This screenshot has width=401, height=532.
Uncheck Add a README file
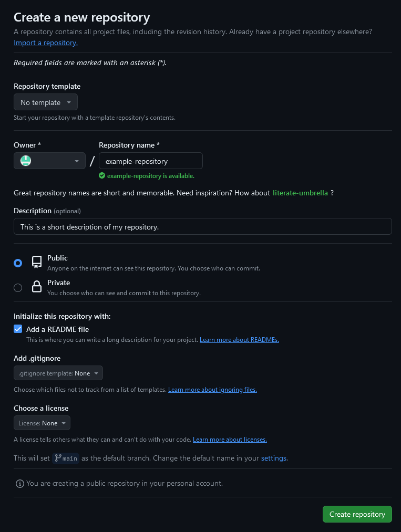point(18,329)
